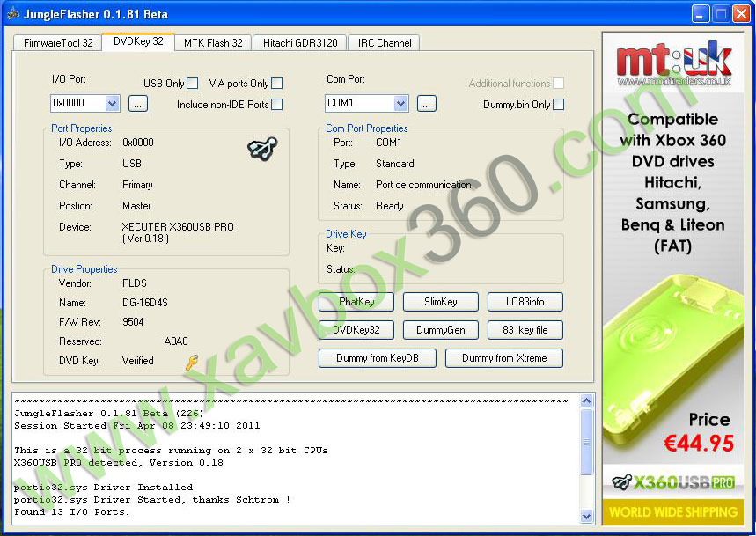
Task: Minimize the JungleFlasher window
Action: (700, 14)
